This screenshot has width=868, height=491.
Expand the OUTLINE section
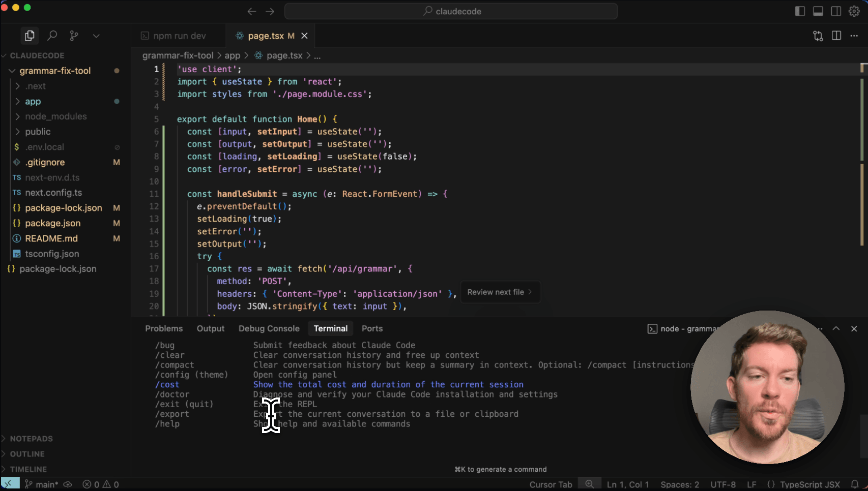point(65,454)
